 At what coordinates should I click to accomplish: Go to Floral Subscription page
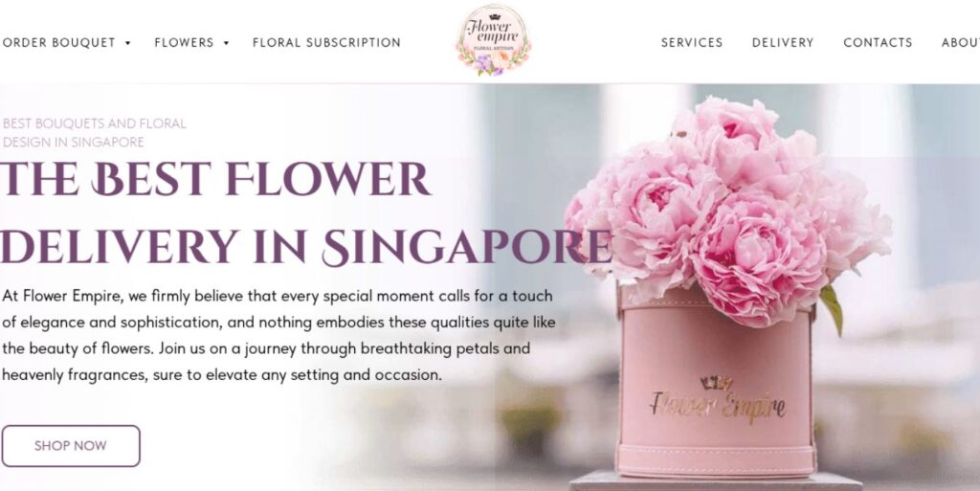[326, 42]
